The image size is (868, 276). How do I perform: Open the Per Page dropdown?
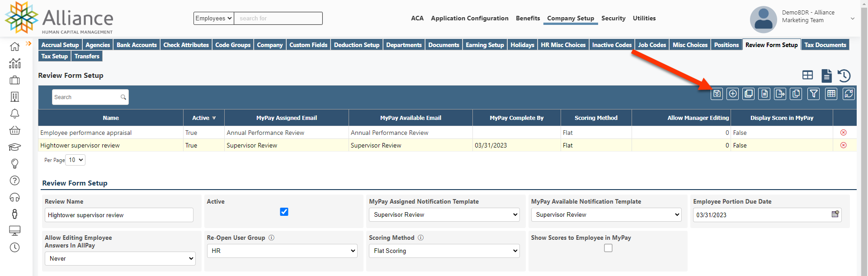pos(75,160)
